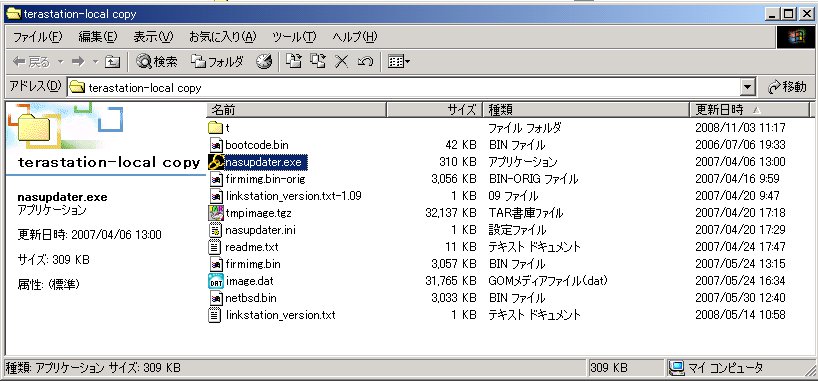
Task: Click the Up folder toolbar icon
Action: tap(112, 62)
